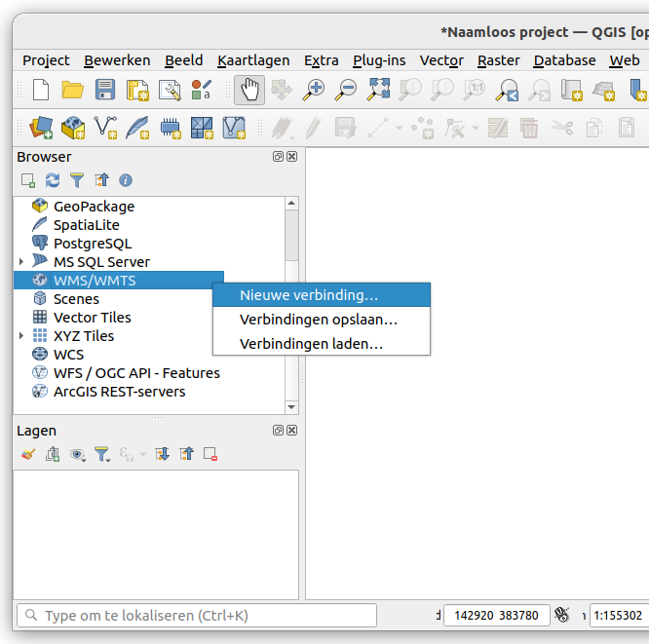The width and height of the screenshot is (649, 644).
Task: Choose Verbindingen laden… from context menu
Action: click(x=322, y=344)
